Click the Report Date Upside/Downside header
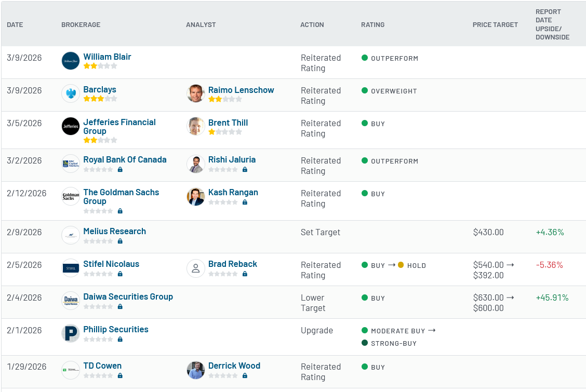 (552, 24)
